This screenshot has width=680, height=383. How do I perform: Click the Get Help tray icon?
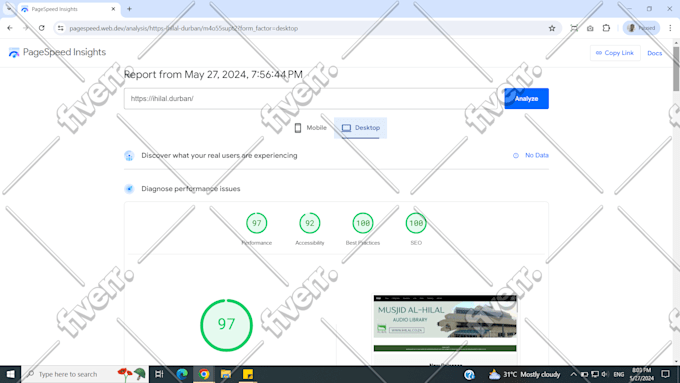[469, 374]
